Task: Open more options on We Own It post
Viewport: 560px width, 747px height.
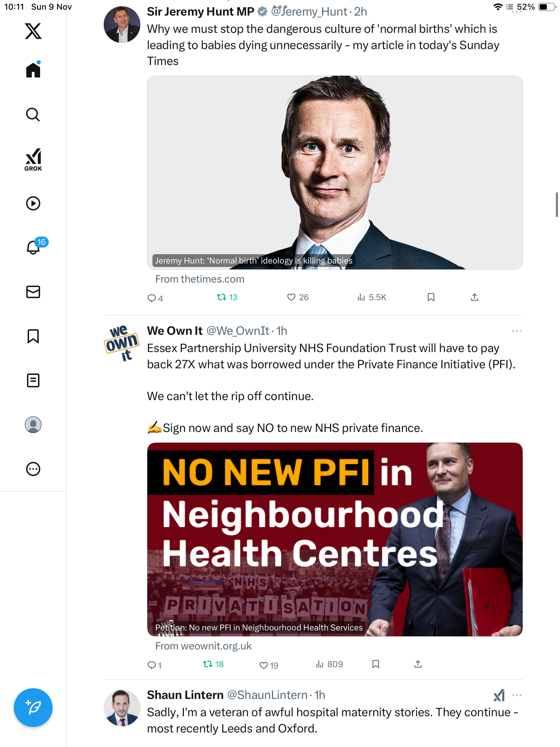Action: [x=517, y=331]
